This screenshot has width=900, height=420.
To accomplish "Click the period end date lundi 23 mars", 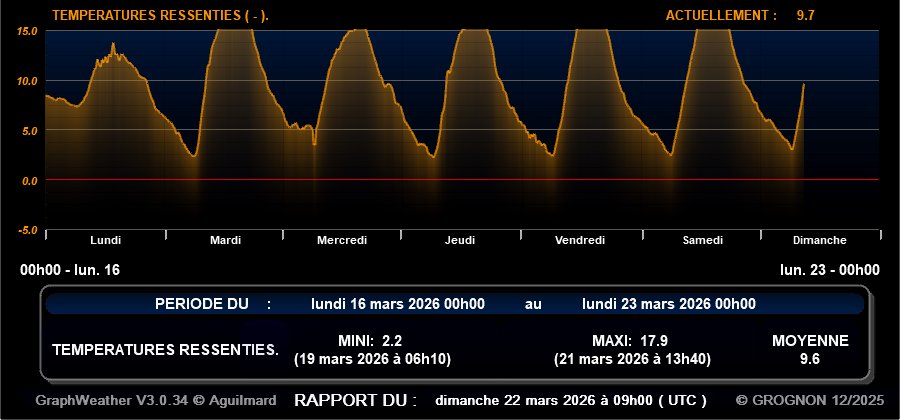I will pos(668,304).
